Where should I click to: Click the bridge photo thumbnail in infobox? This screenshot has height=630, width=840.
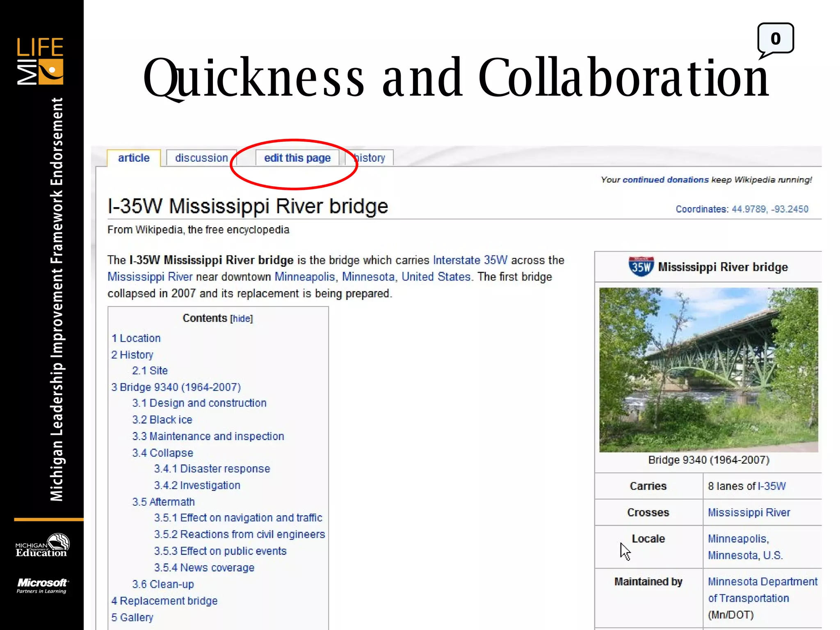708,370
